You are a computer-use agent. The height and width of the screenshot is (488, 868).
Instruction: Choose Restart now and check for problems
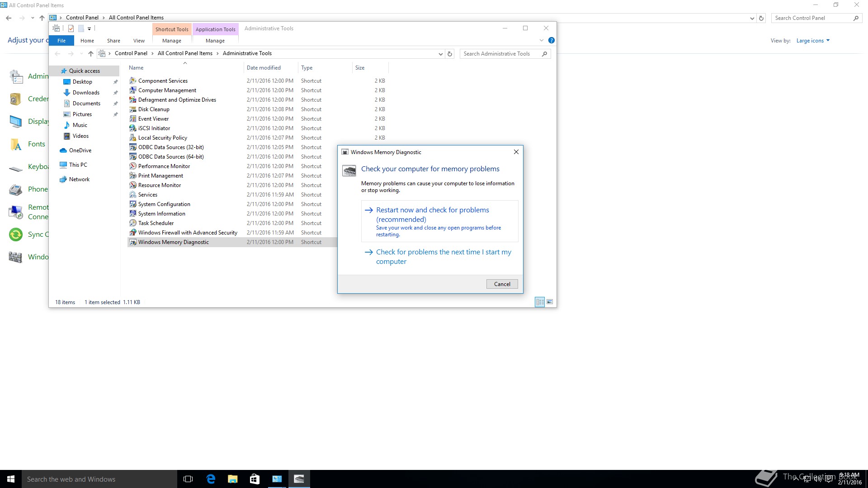tap(439, 221)
